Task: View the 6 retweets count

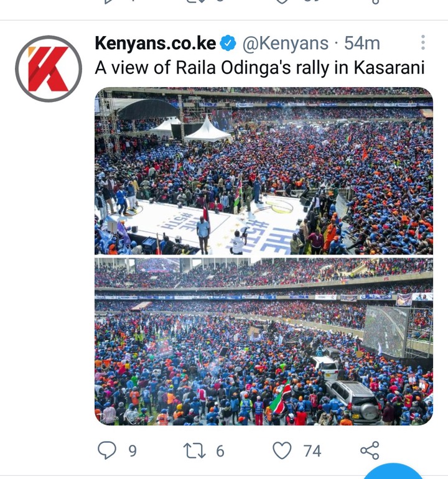Action: click(220, 451)
